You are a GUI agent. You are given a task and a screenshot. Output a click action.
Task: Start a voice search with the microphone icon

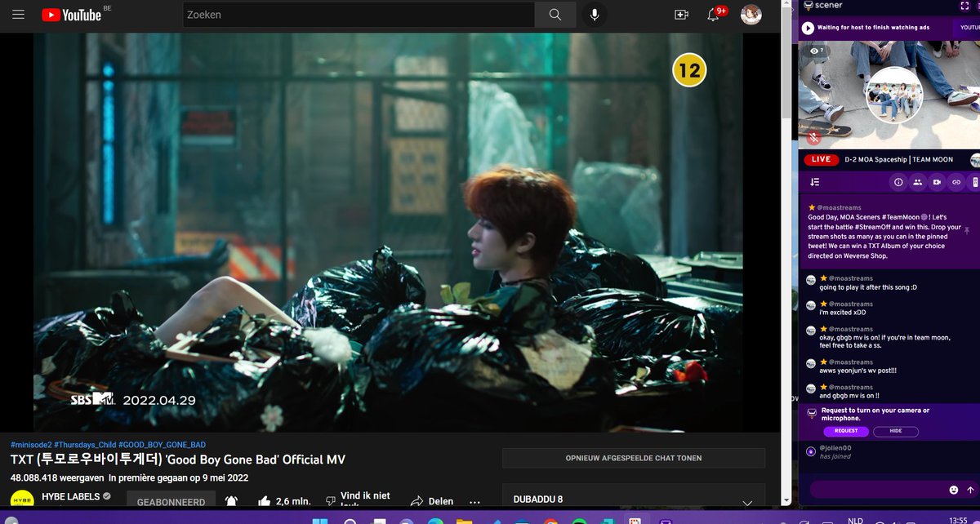pos(594,14)
